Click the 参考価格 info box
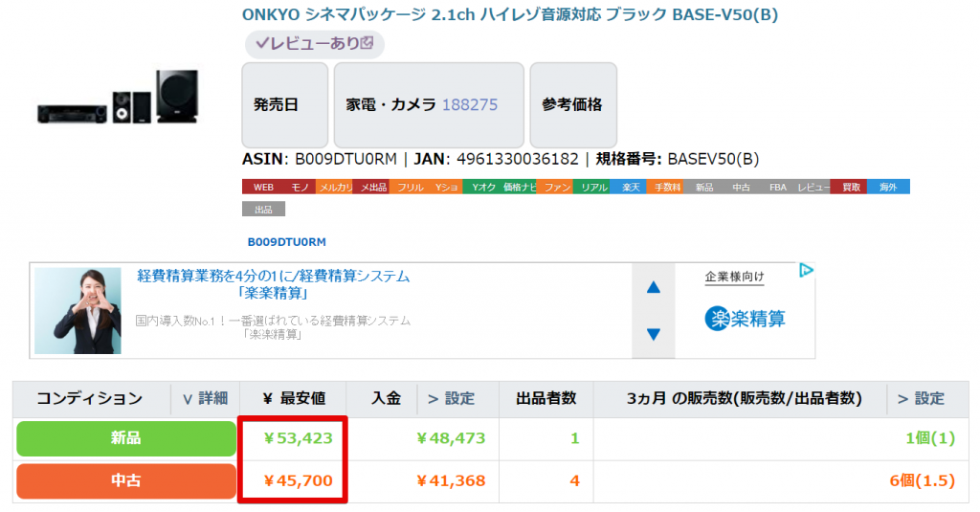 (573, 104)
